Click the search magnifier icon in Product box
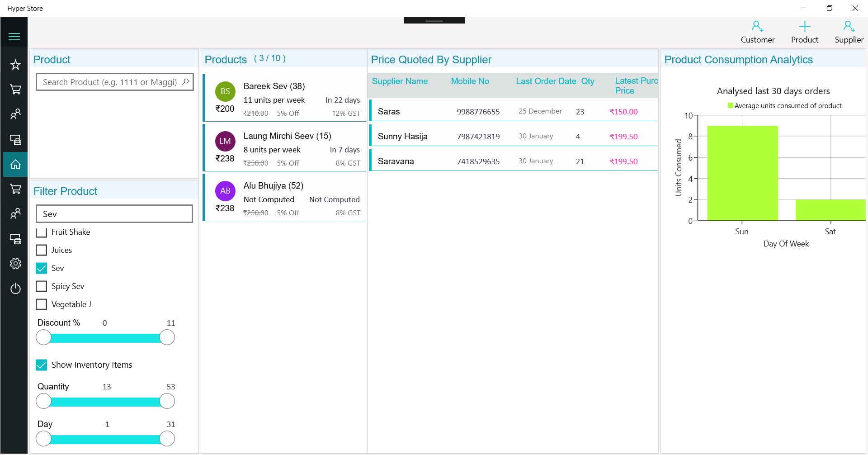 tap(185, 82)
